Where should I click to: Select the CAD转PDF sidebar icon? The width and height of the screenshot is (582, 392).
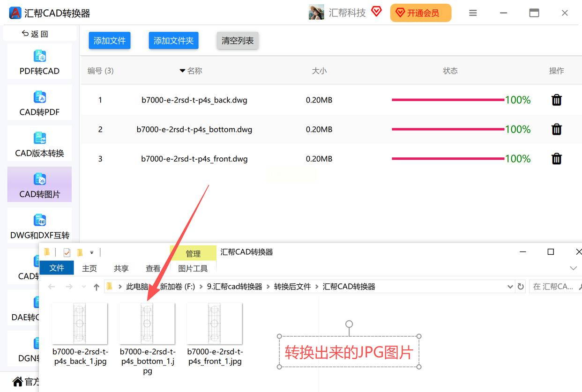[39, 97]
